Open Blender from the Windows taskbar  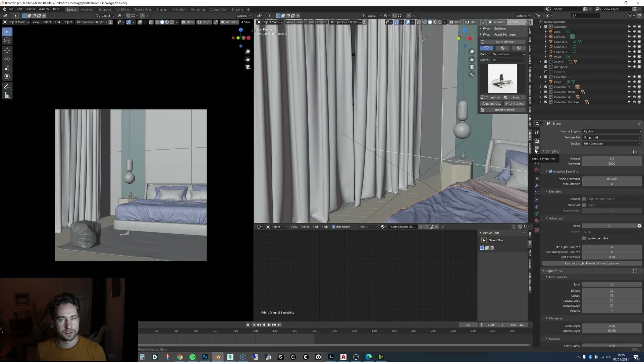218,357
